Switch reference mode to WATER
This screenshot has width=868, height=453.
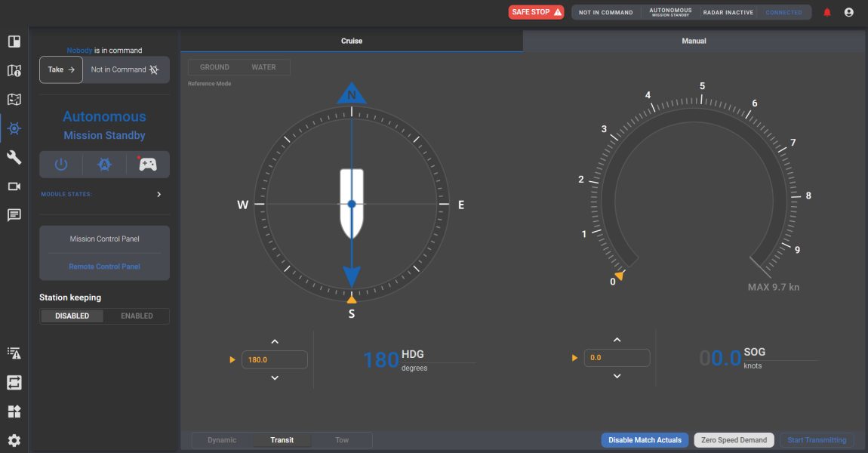coord(263,67)
